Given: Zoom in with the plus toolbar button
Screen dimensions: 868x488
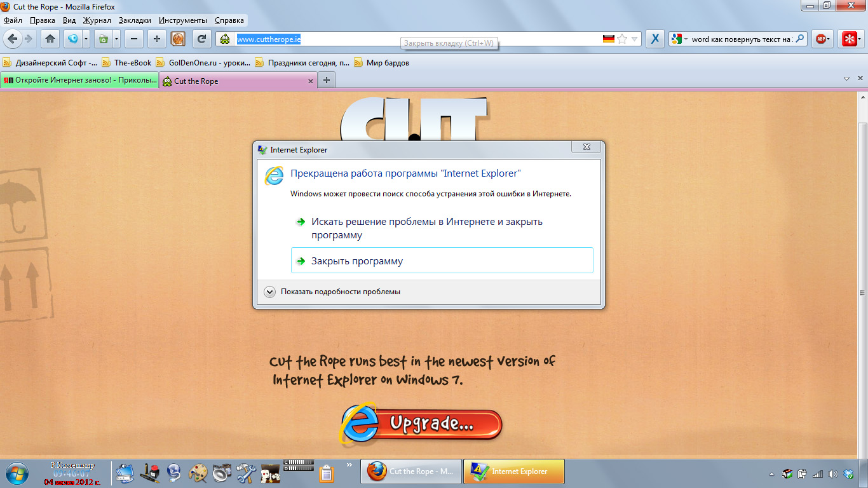Looking at the screenshot, I should click(157, 39).
